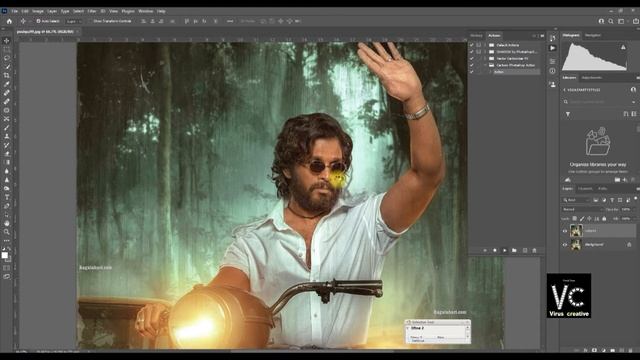Click the top layer thumbnail
This screenshot has width=640, height=360.
[576, 231]
